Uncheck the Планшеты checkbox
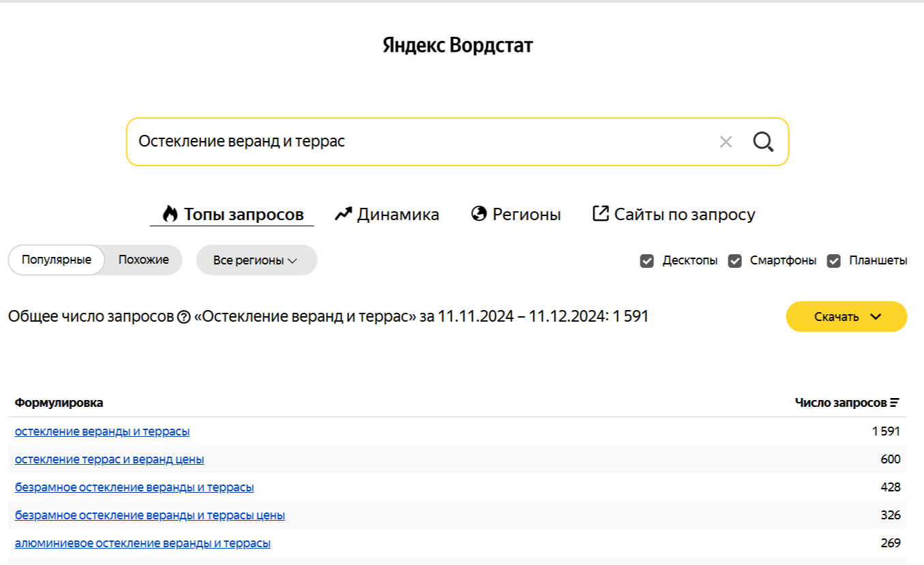Viewport: 924px width, 565px height. [834, 260]
